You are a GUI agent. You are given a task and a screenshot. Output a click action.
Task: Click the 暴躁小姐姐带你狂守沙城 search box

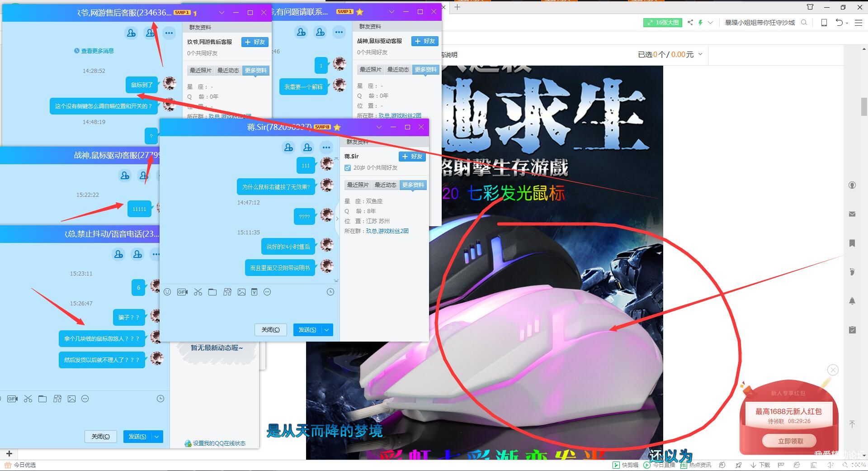760,22
